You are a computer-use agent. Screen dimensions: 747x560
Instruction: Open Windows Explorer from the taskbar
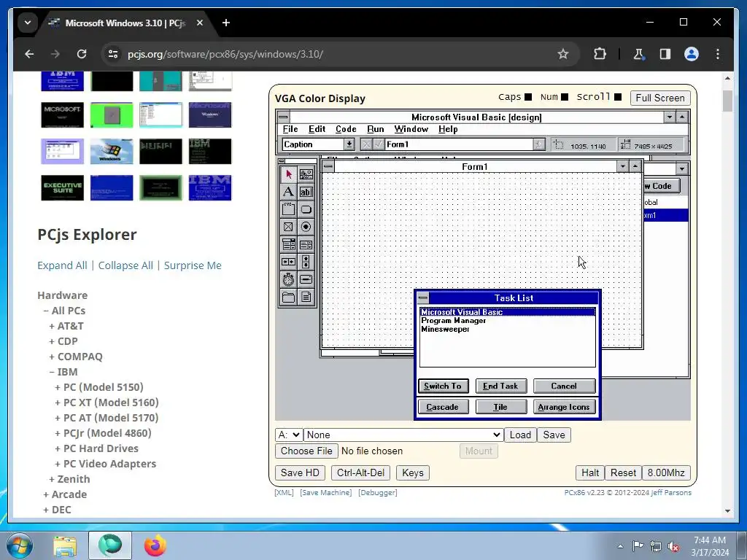point(65,545)
